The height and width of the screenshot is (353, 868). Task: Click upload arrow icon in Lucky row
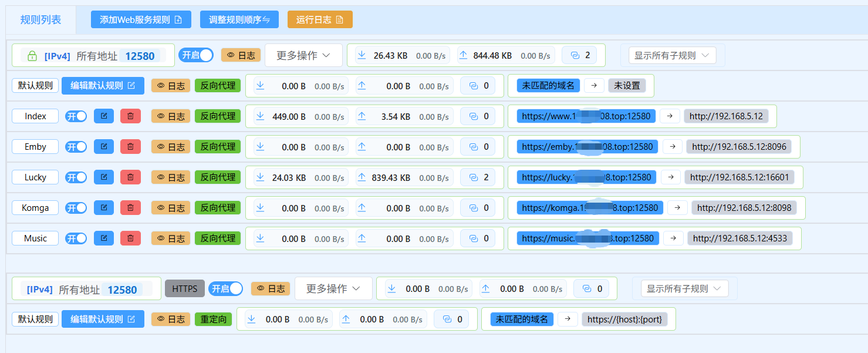[x=362, y=177]
